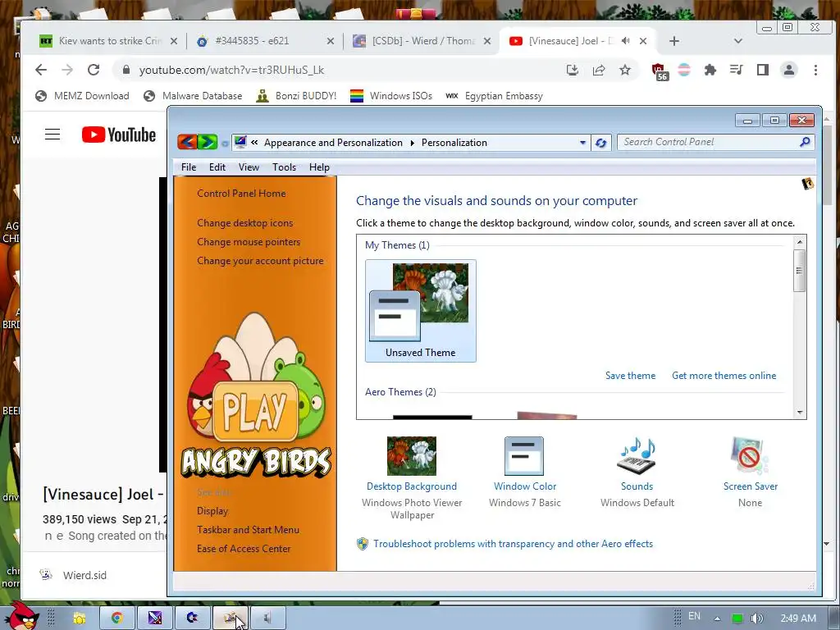Open Chrome from the taskbar
This screenshot has width=840, height=630.
(116, 618)
